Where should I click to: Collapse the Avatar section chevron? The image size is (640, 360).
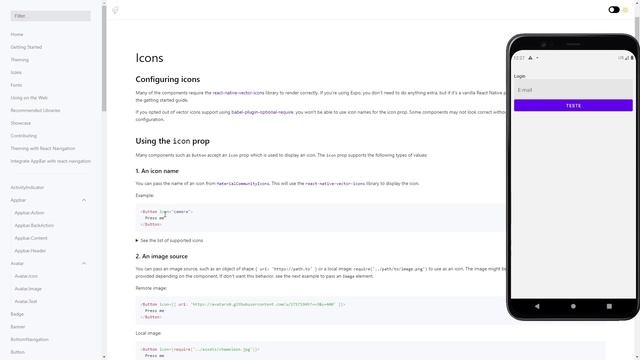tap(84, 263)
